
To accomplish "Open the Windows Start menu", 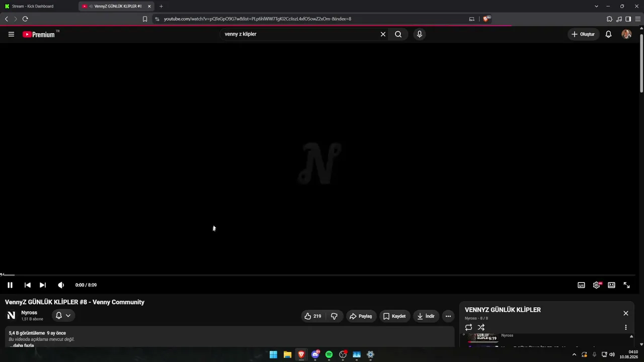I will pyautogui.click(x=273, y=354).
